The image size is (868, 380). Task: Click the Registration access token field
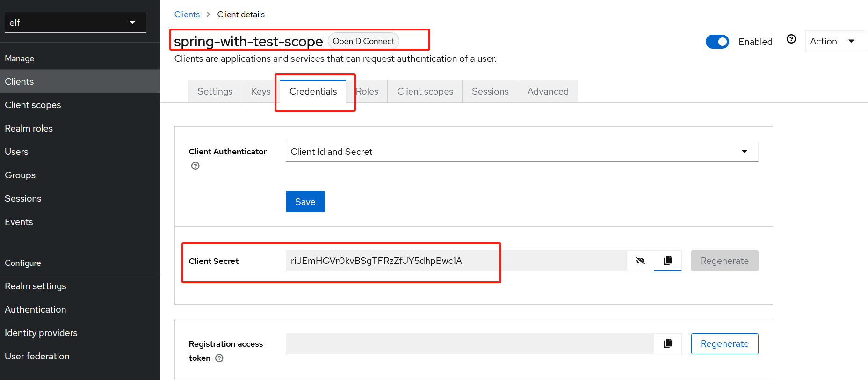pyautogui.click(x=470, y=343)
